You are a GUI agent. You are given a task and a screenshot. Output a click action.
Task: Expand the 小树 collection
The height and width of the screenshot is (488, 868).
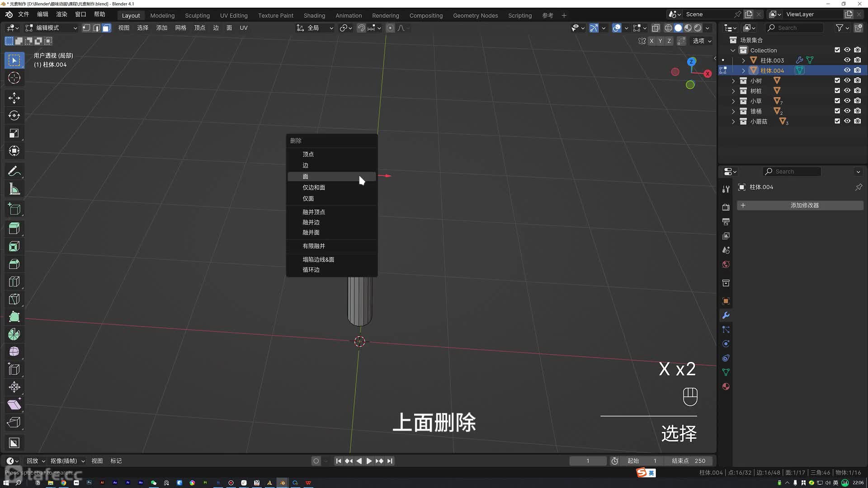pyautogui.click(x=733, y=81)
